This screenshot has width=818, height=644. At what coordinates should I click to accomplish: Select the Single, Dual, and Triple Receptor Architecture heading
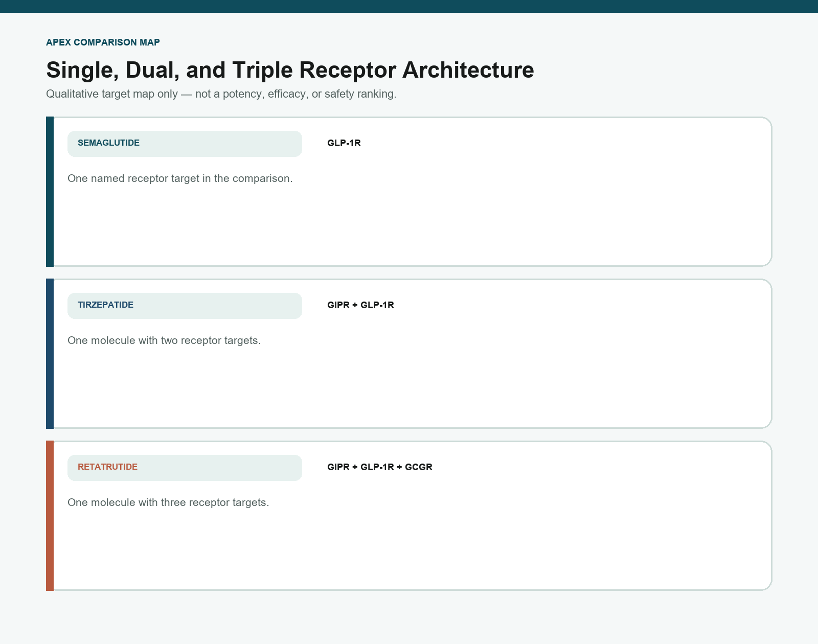(x=290, y=70)
